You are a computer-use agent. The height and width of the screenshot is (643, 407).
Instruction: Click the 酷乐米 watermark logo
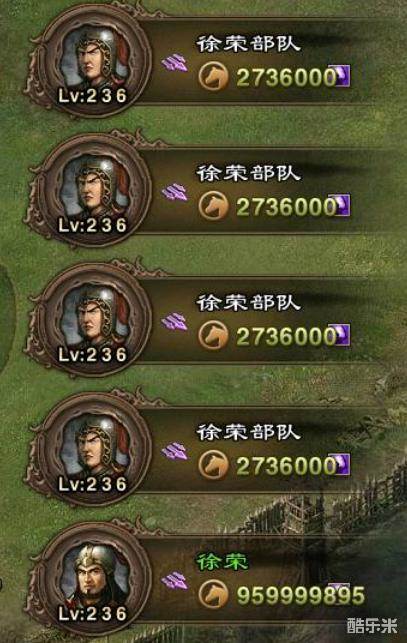pyautogui.click(x=372, y=625)
